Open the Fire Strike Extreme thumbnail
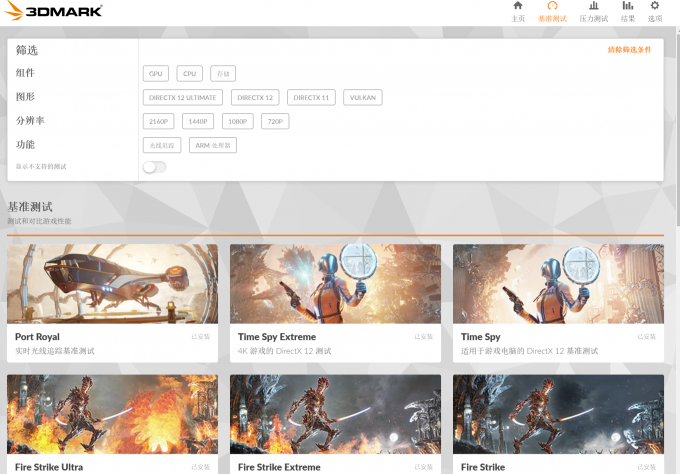 click(335, 414)
